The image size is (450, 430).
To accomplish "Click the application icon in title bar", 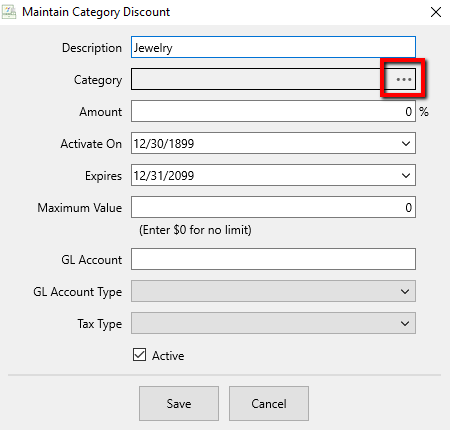I will coord(9,12).
